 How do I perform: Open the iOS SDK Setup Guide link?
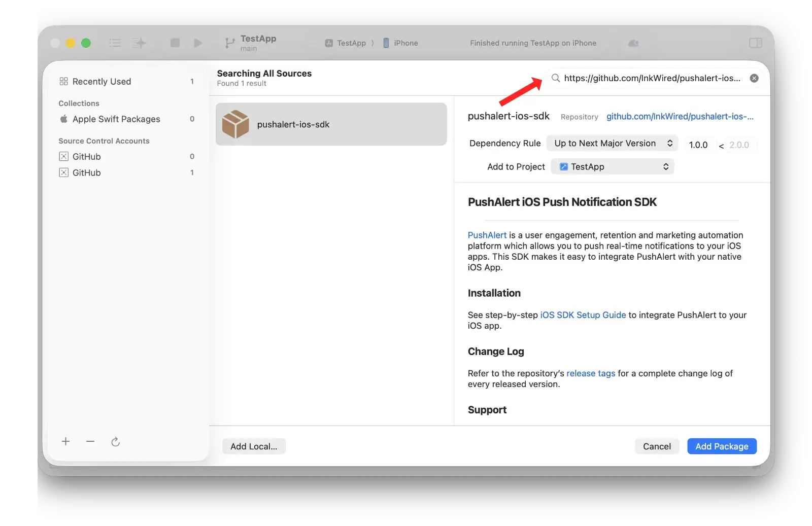[583, 315]
